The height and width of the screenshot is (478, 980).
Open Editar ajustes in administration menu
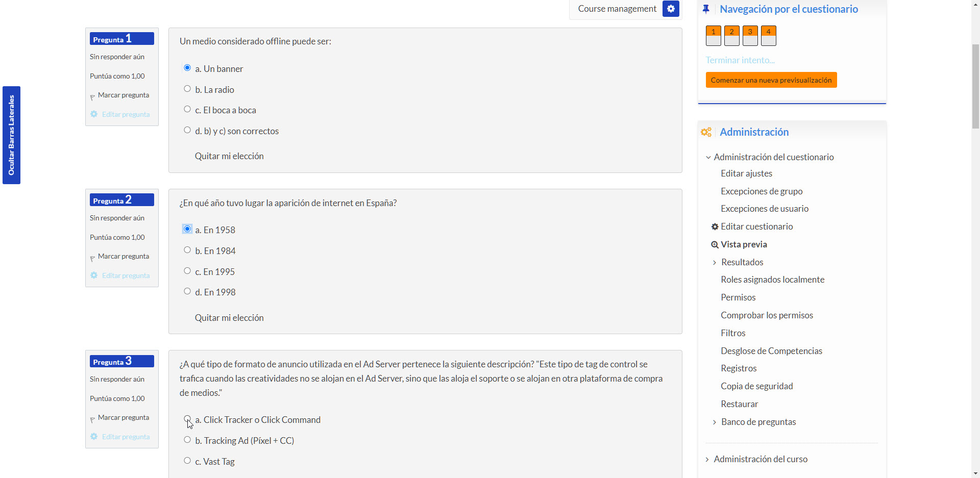click(746, 173)
